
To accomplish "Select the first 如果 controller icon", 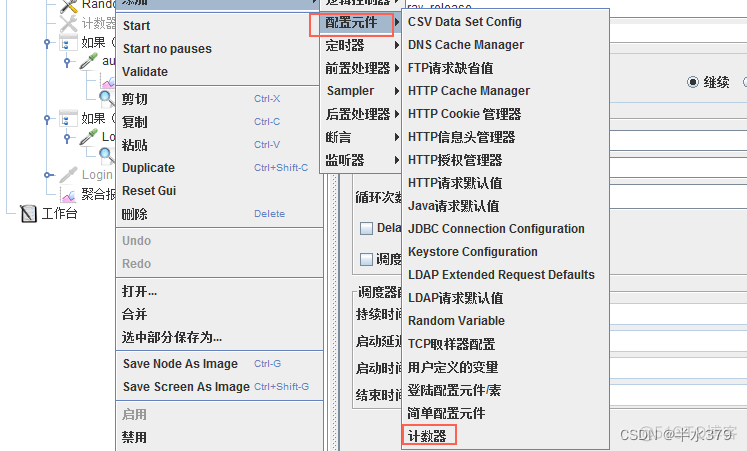I will (x=68, y=43).
